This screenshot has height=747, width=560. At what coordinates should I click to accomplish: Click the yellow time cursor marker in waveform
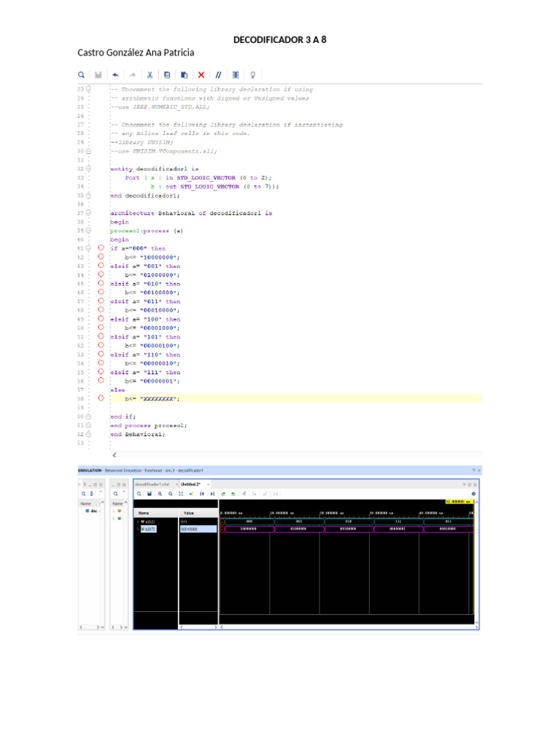click(x=459, y=502)
